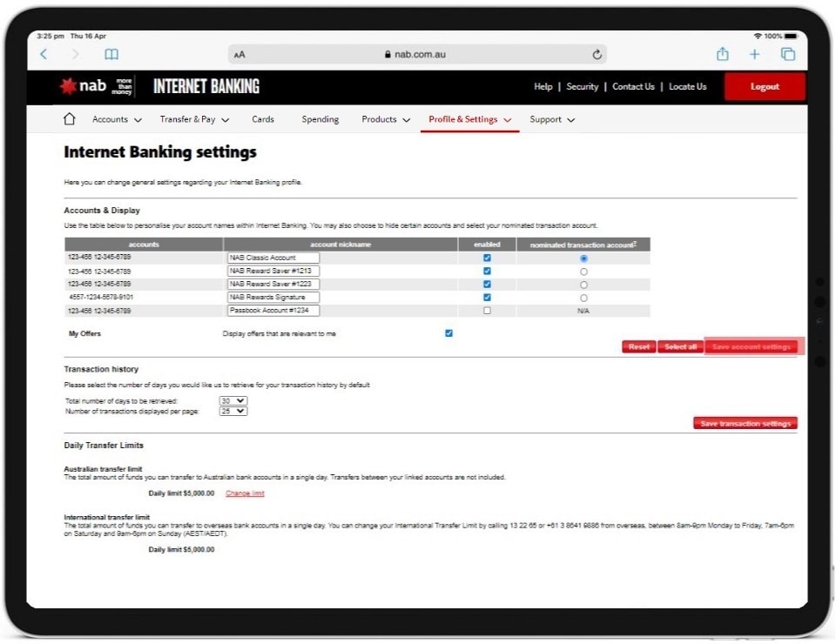Uncheck enabled for NAB Classic Account

point(487,258)
